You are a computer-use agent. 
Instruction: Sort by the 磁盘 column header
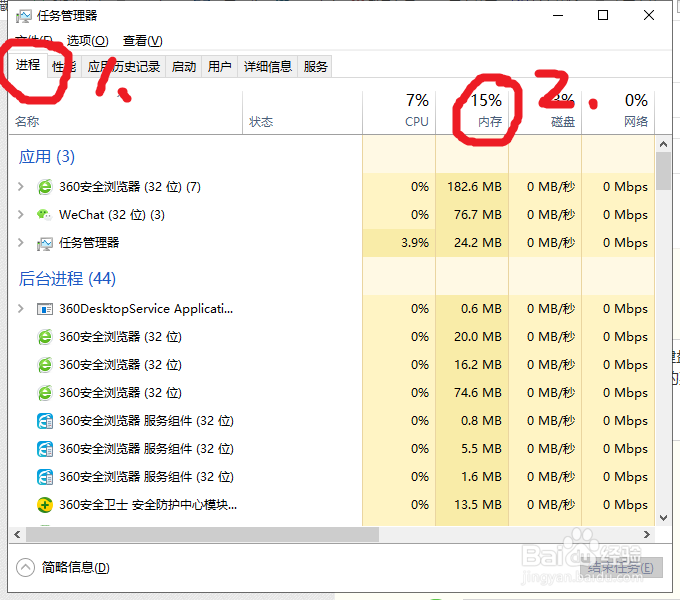pos(545,113)
